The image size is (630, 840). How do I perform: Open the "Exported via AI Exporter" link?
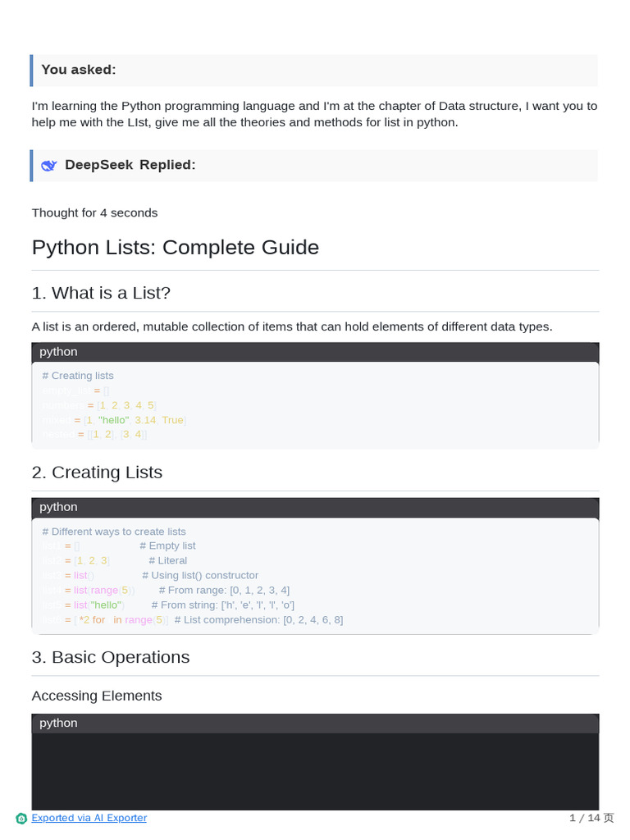pos(89,818)
